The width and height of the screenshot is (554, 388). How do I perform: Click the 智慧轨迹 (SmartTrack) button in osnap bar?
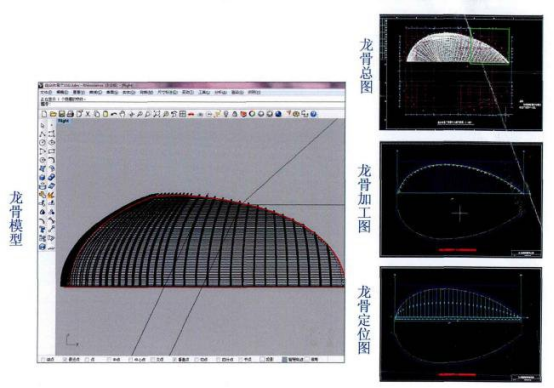(x=292, y=359)
